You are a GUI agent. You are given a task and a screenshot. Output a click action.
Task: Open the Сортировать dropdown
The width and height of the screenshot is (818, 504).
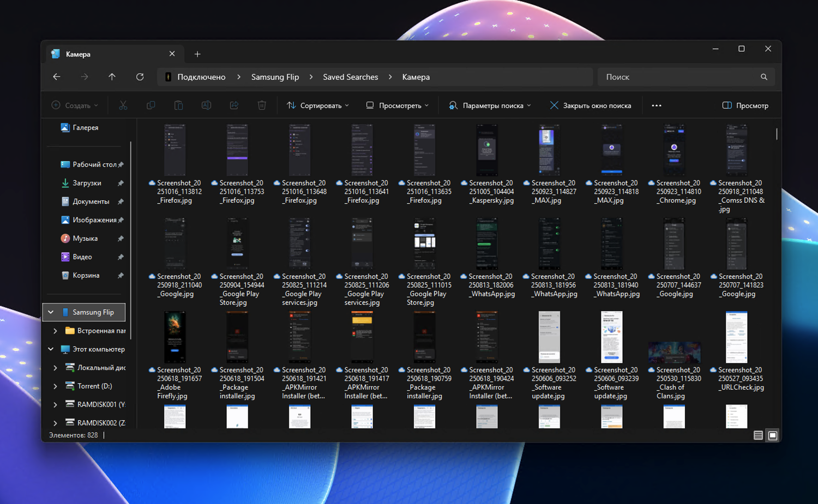pos(318,105)
